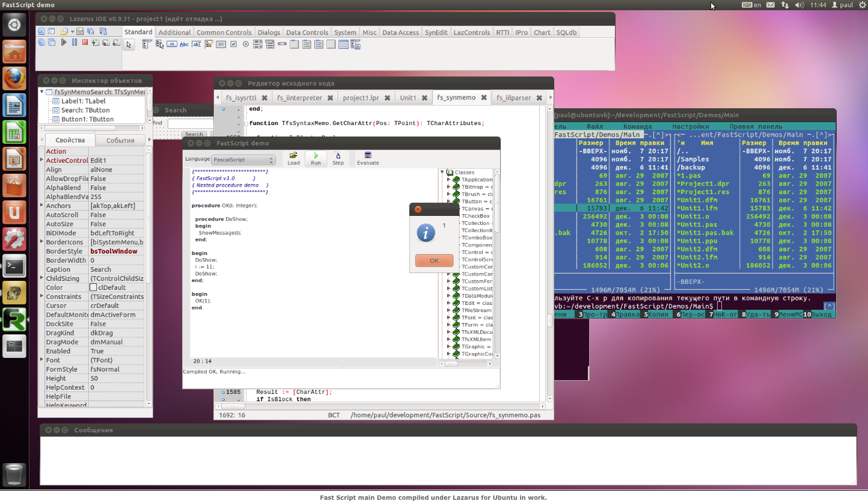Viewport: 868px width, 501px height.
Task: Expand the BorderIcons property row
Action: 41,242
